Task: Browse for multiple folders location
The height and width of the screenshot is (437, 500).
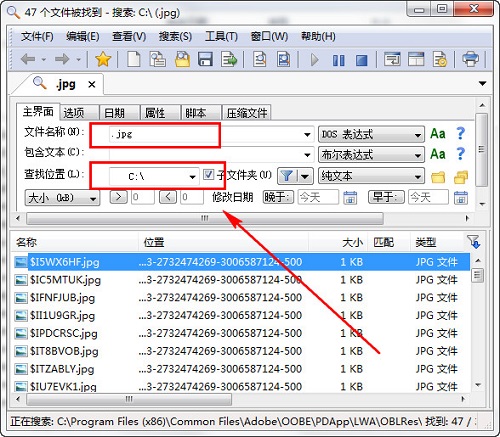Action: (x=461, y=177)
